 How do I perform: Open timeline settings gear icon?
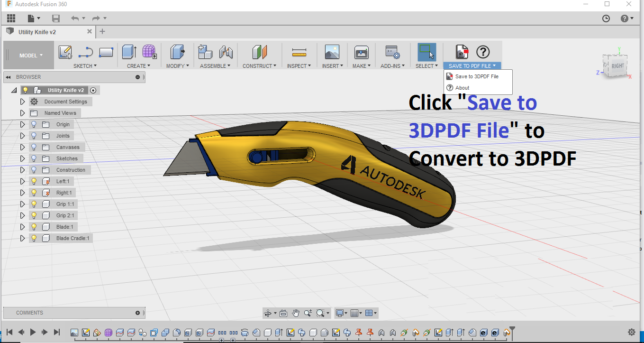pos(631,332)
